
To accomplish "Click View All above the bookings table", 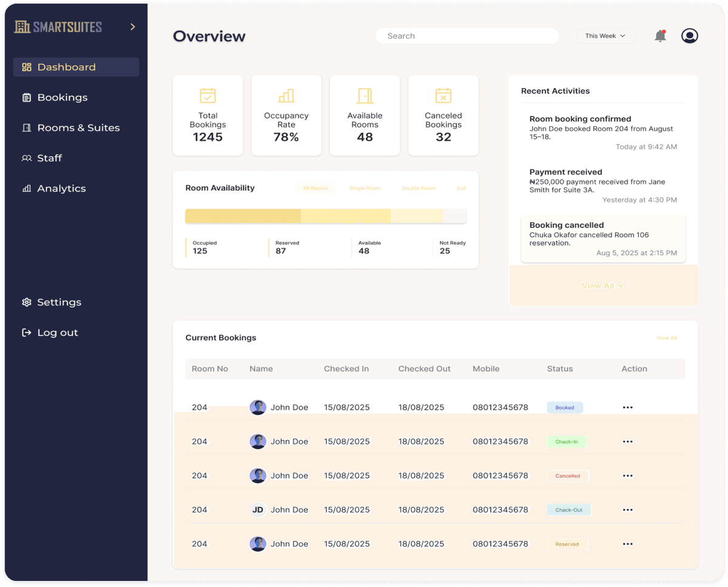I will coord(666,338).
